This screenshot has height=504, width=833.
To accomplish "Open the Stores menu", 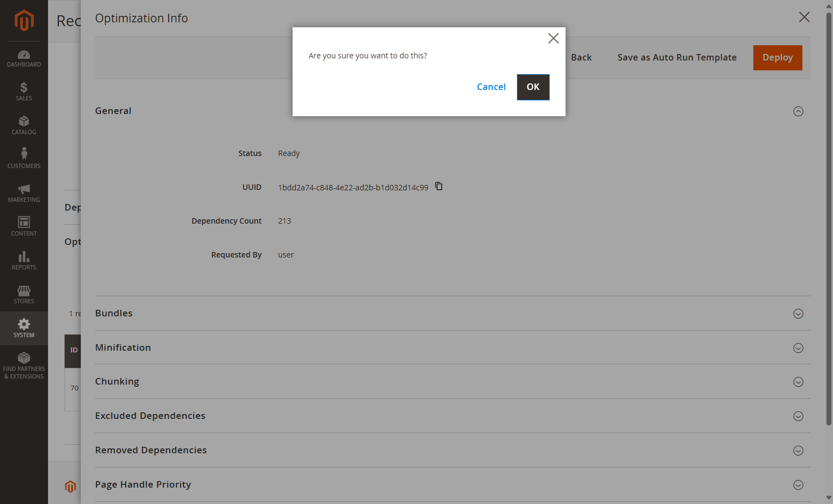I will (x=24, y=295).
